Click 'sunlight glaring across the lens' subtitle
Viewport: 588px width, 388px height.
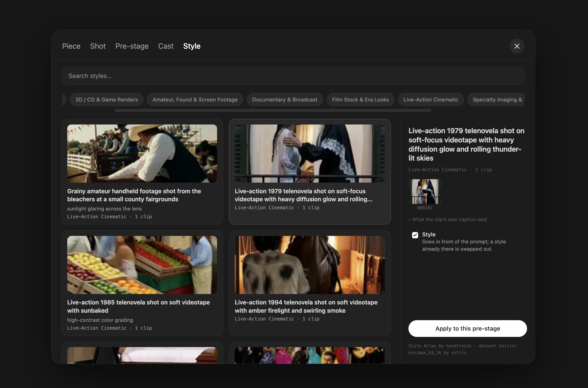[104, 209]
